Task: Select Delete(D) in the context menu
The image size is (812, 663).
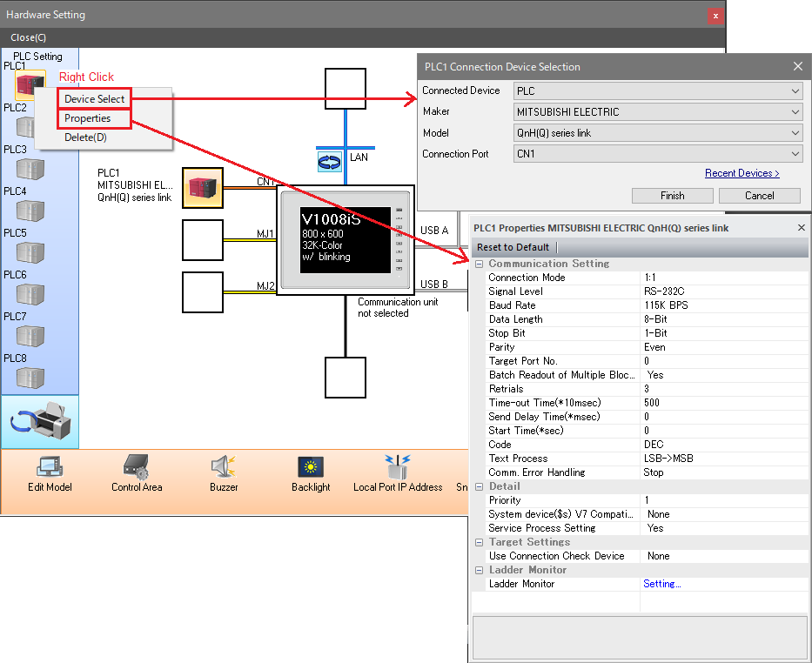Action: 85,137
